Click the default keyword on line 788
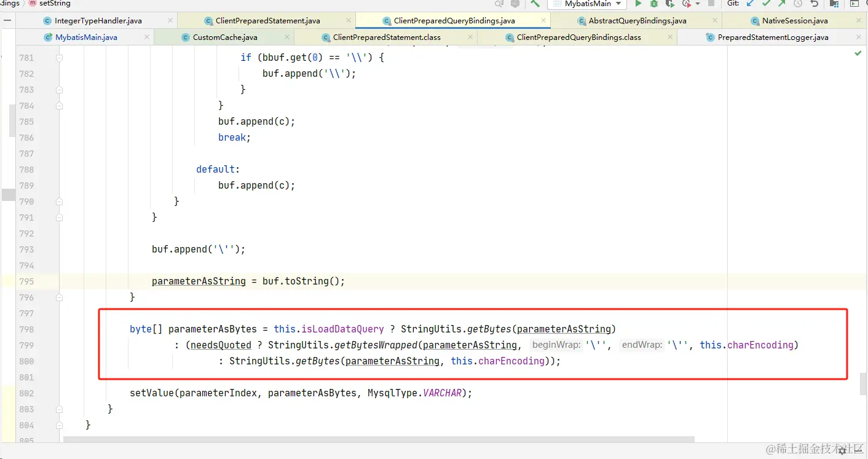Screen dimensions: 868x459 coord(216,170)
